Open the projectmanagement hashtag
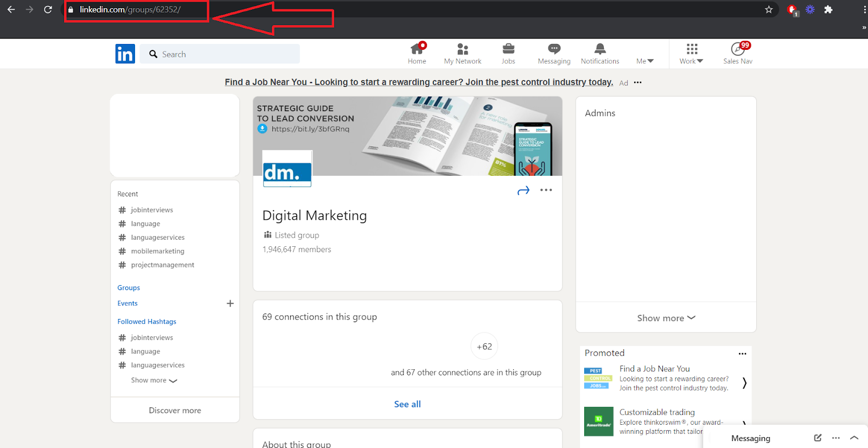868x448 pixels. coord(162,265)
